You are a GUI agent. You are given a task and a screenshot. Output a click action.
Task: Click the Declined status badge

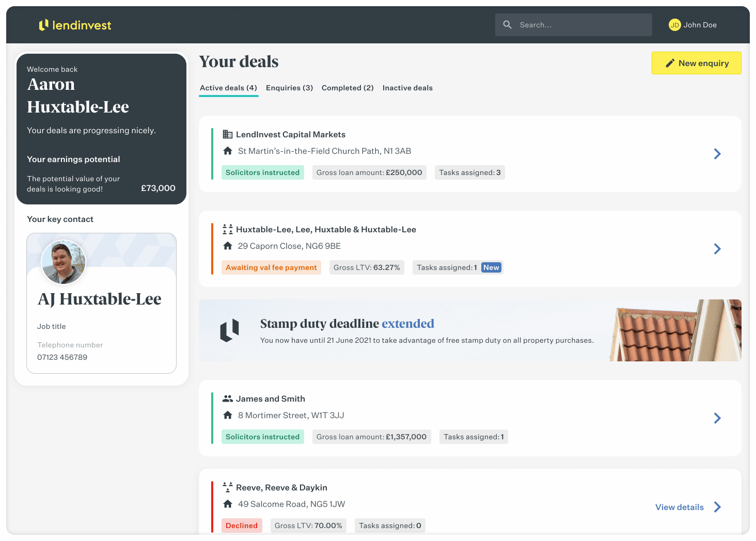242,525
